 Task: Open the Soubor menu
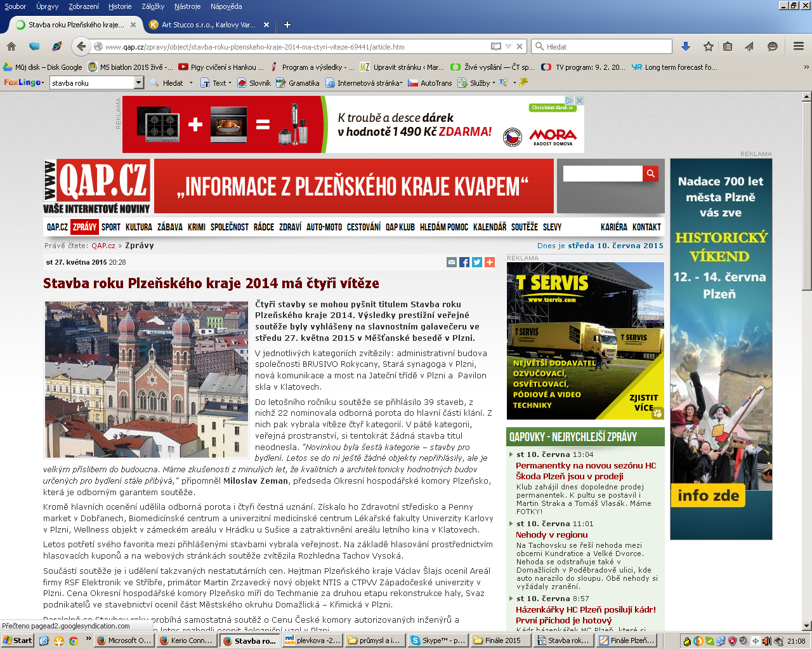[x=15, y=6]
